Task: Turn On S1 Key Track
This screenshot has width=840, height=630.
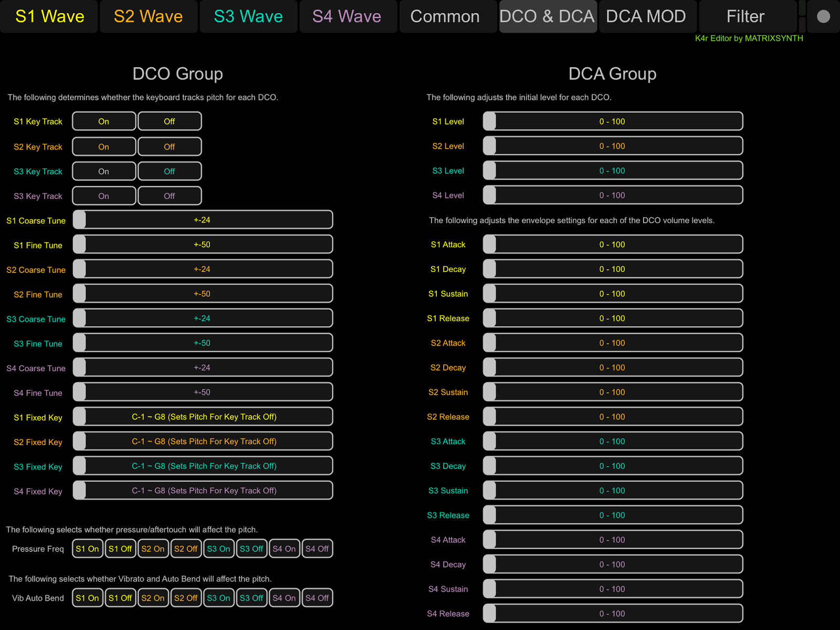Action: click(103, 121)
